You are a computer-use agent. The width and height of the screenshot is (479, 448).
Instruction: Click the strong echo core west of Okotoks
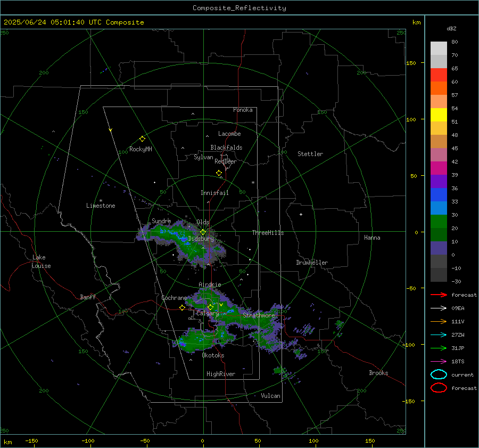point(183,344)
